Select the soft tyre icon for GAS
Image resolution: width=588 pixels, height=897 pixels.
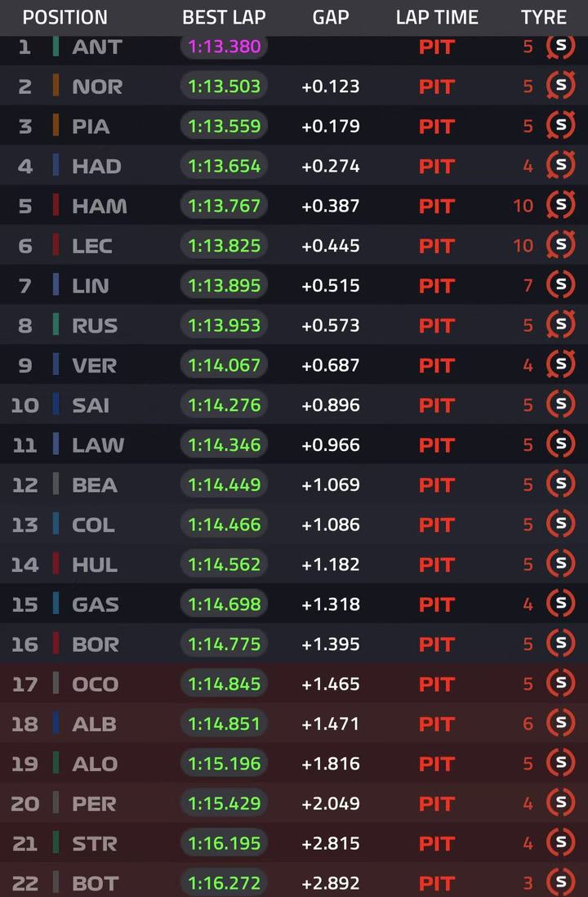[560, 604]
